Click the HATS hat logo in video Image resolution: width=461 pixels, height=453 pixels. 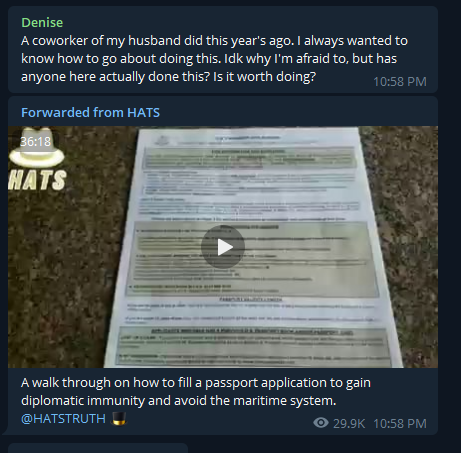pos(37,147)
